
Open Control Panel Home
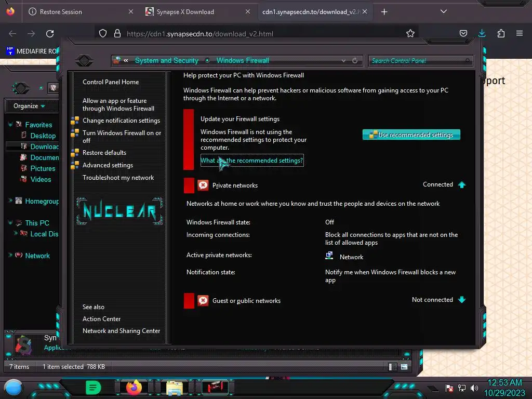click(x=111, y=82)
